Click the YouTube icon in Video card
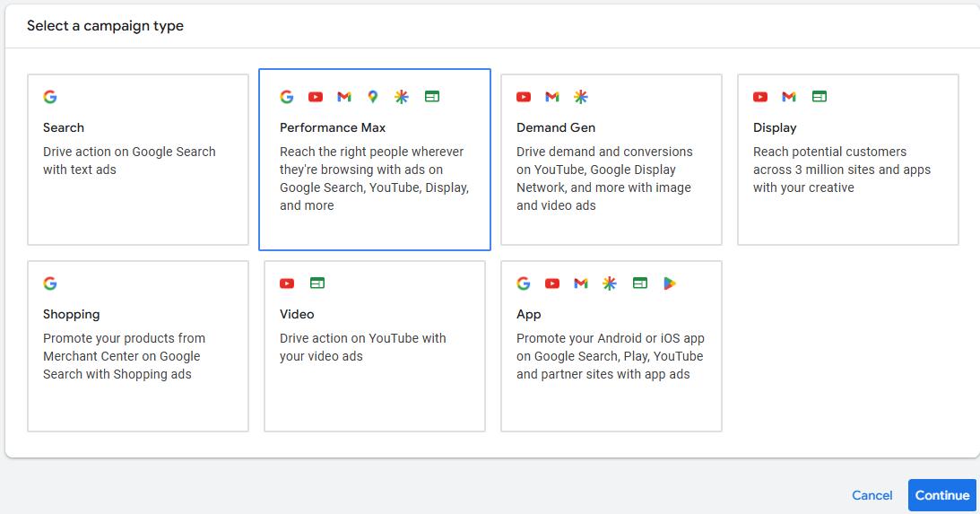 click(x=287, y=283)
